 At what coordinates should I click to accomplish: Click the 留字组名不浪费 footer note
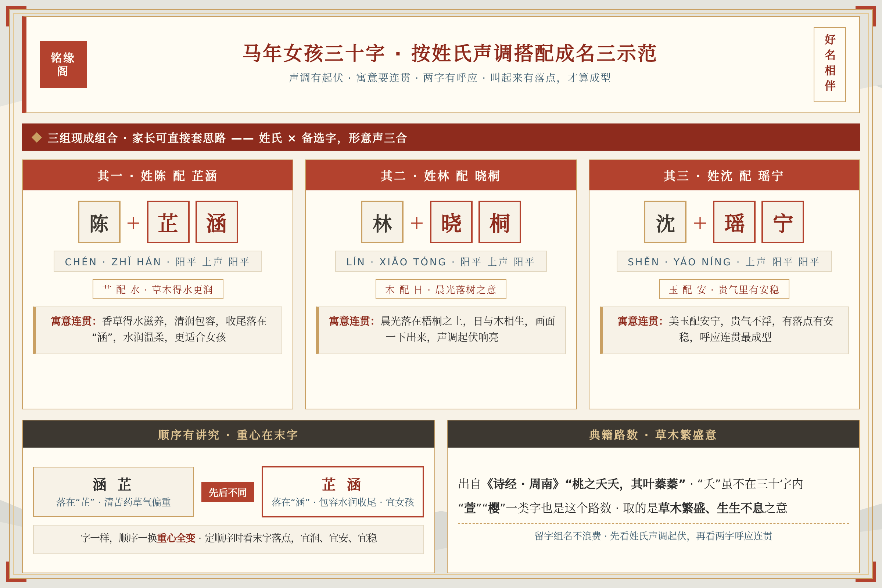click(653, 536)
